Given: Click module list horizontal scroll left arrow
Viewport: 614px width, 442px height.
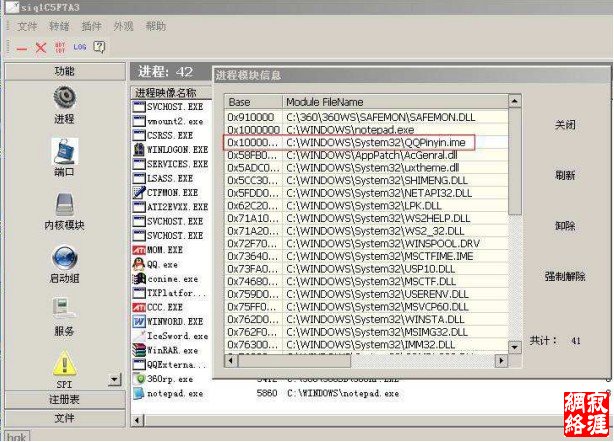Looking at the screenshot, I should 231,360.
